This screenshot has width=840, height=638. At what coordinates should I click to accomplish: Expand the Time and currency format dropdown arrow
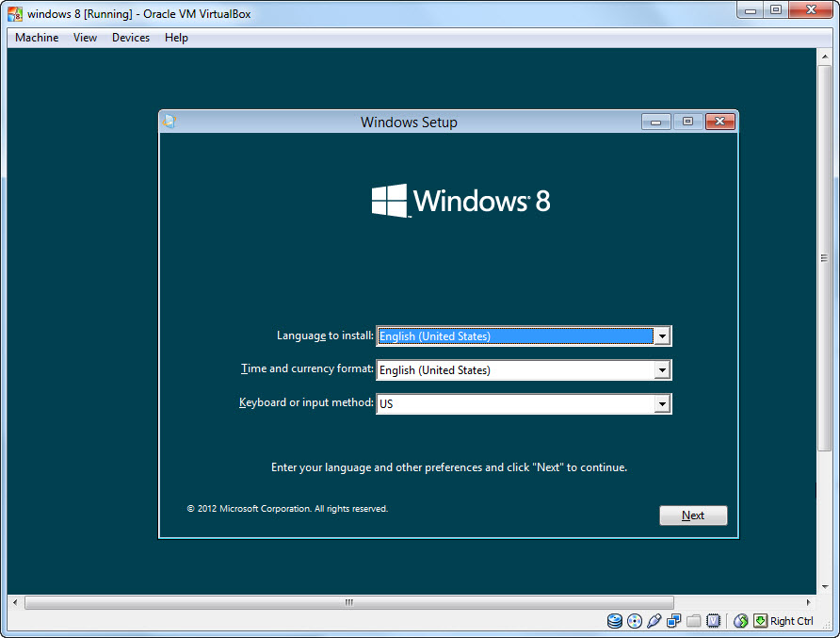(662, 370)
